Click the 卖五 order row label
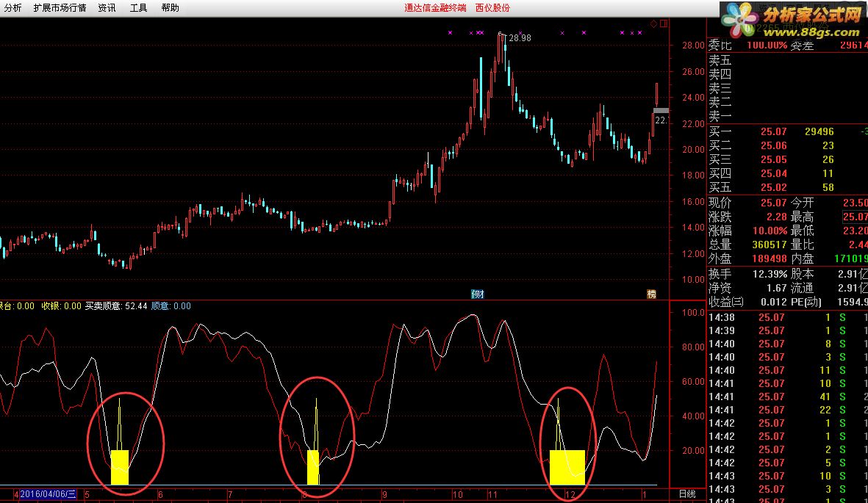This screenshot has width=868, height=503. pos(720,59)
